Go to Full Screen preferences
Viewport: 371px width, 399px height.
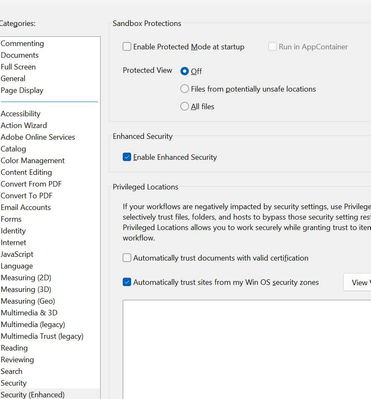18,67
